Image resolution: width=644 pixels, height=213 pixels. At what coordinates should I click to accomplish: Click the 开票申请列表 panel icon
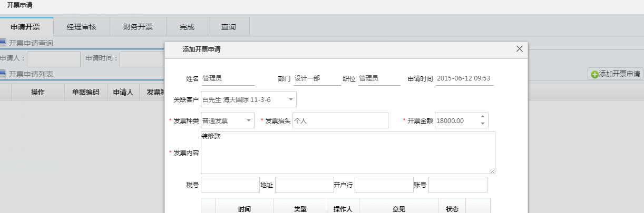click(x=3, y=74)
